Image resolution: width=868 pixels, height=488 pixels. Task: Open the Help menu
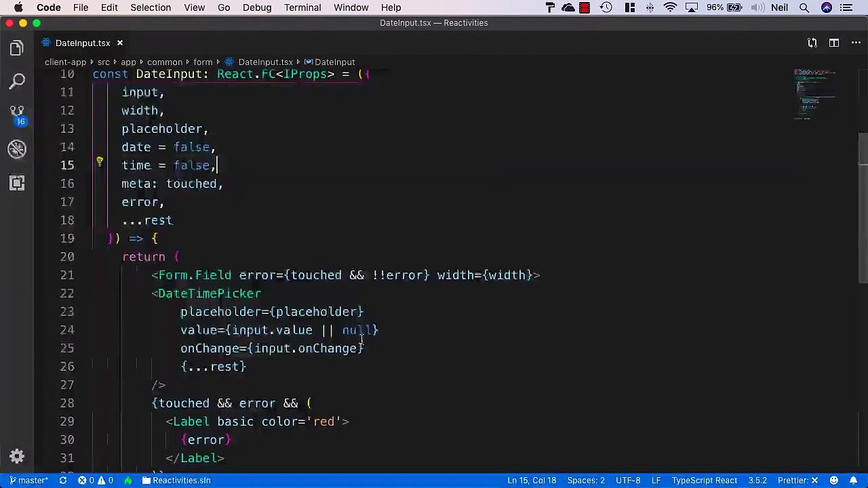pos(391,7)
